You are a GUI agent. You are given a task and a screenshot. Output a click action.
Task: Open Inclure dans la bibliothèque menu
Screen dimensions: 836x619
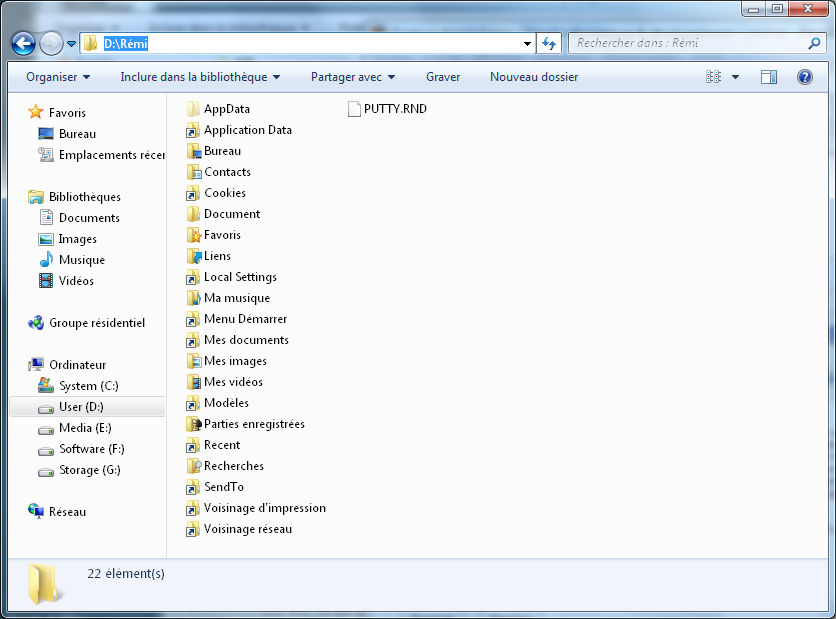pos(200,77)
